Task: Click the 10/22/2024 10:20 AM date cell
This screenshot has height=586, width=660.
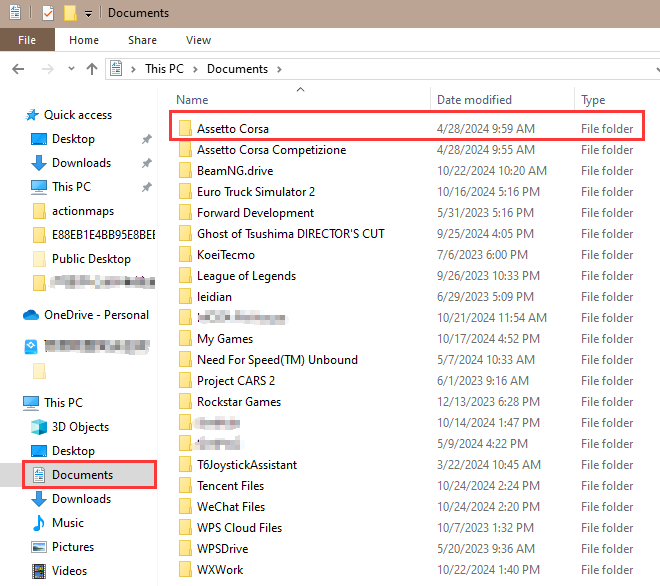Action: pyautogui.click(x=492, y=171)
